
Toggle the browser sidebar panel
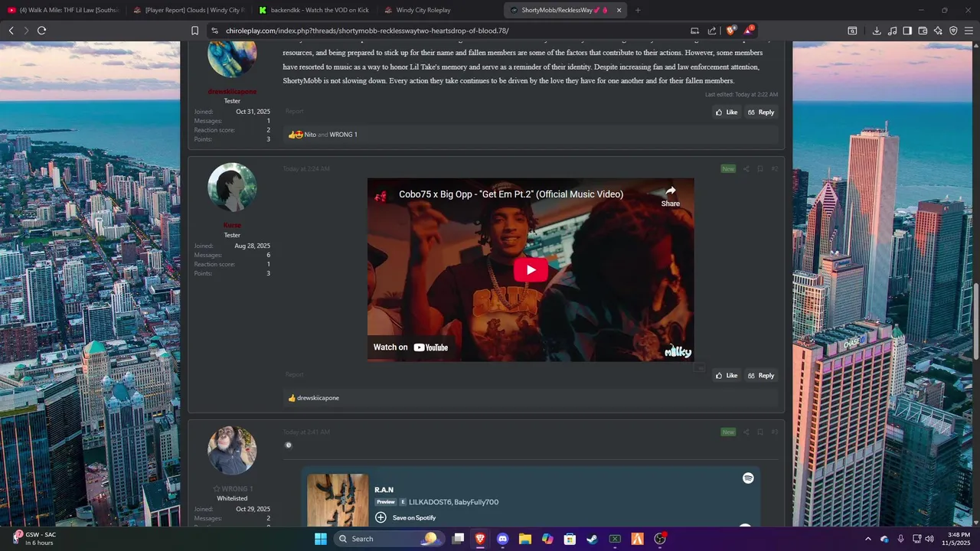(907, 31)
